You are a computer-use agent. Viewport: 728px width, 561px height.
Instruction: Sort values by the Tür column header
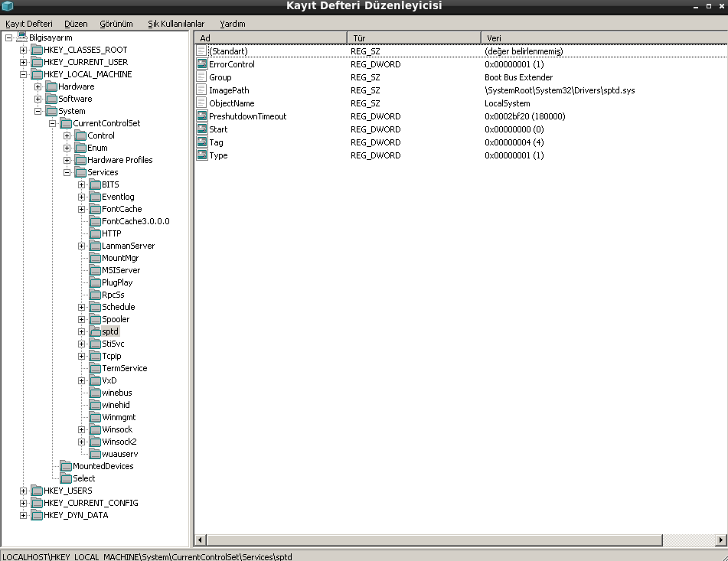(x=413, y=38)
